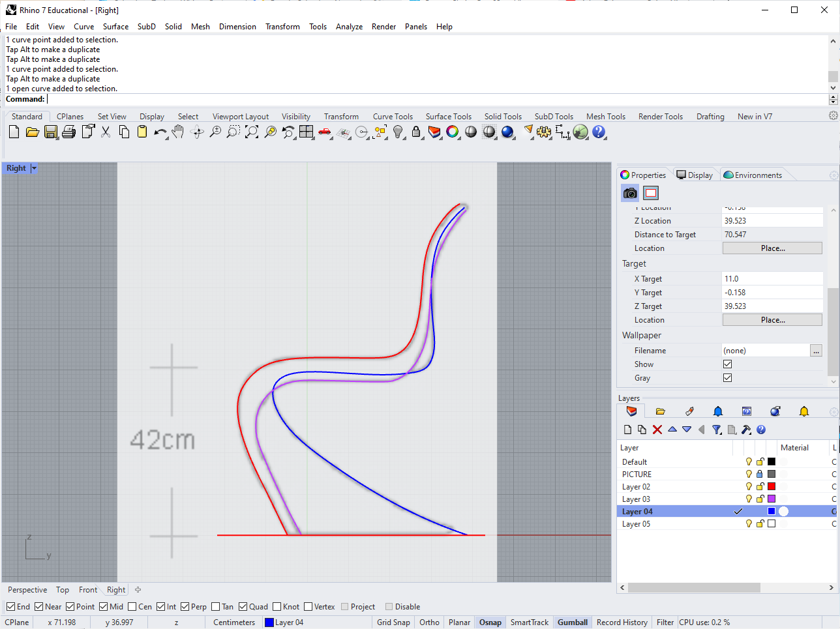Screen dimensions: 840x629
Task: Open the Curve menu
Action: pyautogui.click(x=83, y=27)
